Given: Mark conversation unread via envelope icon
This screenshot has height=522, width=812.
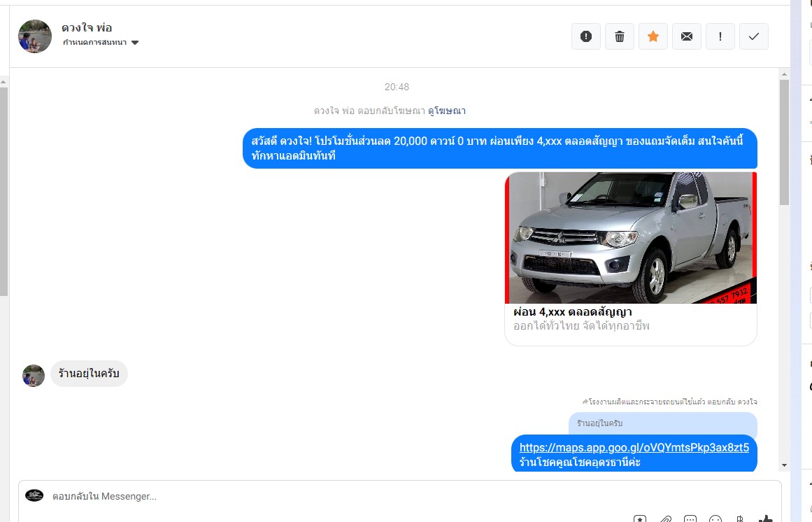Looking at the screenshot, I should (x=687, y=36).
